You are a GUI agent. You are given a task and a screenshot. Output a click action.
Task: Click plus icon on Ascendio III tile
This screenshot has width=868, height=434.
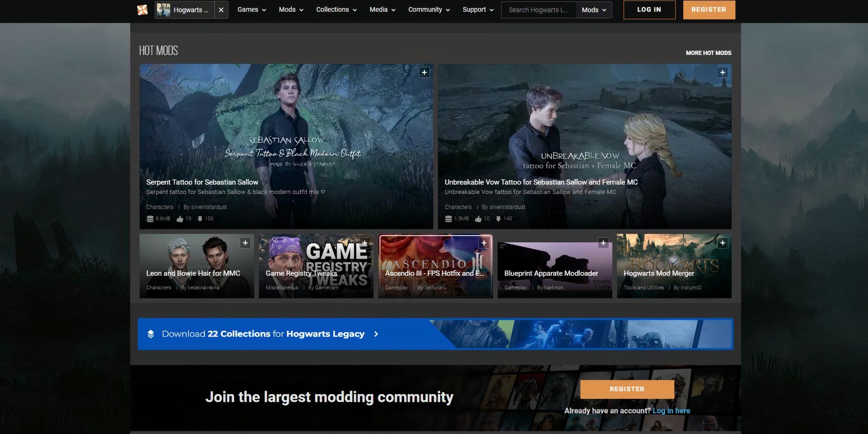click(484, 243)
